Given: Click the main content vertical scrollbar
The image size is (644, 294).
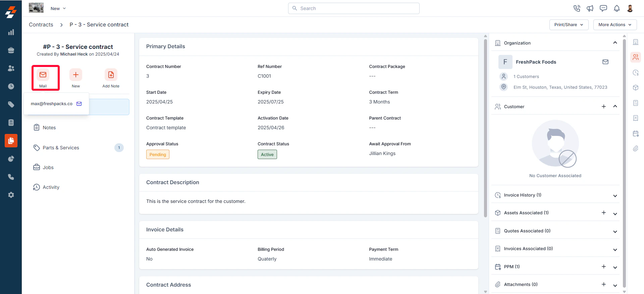Looking at the screenshot, I should coord(485,128).
